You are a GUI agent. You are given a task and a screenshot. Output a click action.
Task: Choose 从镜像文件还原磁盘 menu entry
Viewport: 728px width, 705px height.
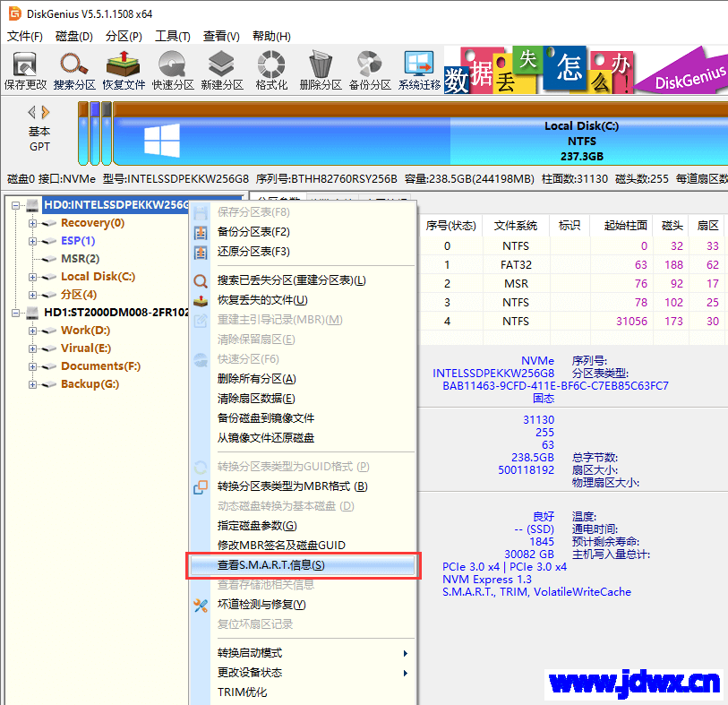(303, 438)
